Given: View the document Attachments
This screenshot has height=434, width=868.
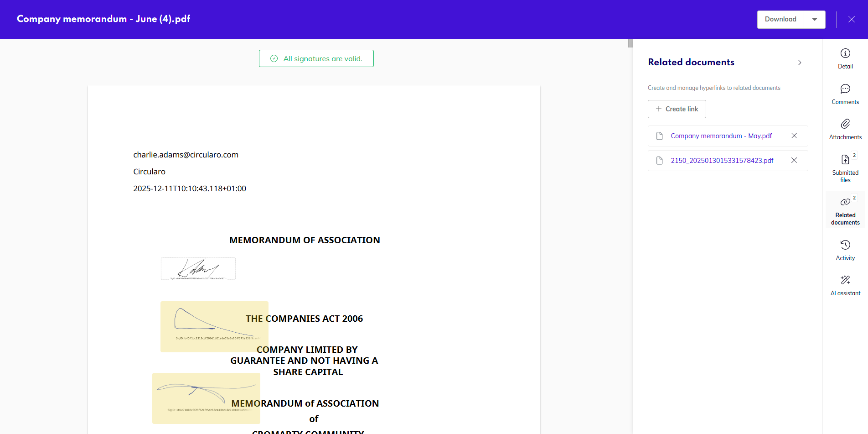Looking at the screenshot, I should tap(845, 129).
